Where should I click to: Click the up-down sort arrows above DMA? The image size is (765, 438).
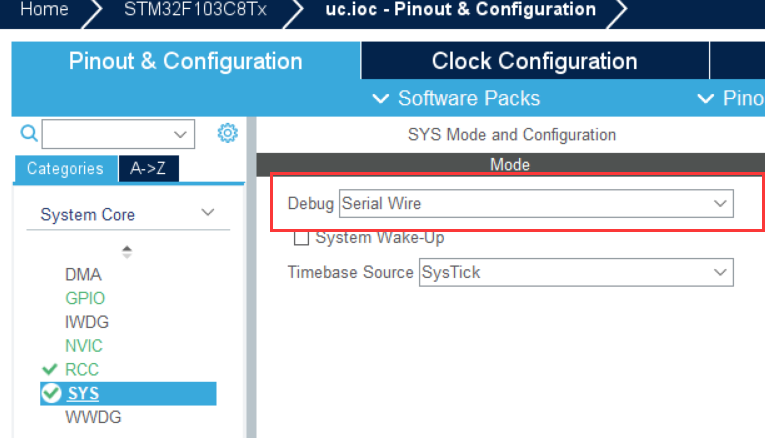tap(127, 252)
